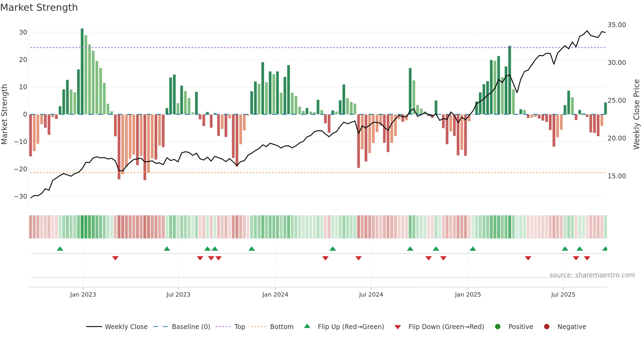The image size is (644, 362).
Task: Toggle the Negative legend entry
Action: (x=565, y=327)
